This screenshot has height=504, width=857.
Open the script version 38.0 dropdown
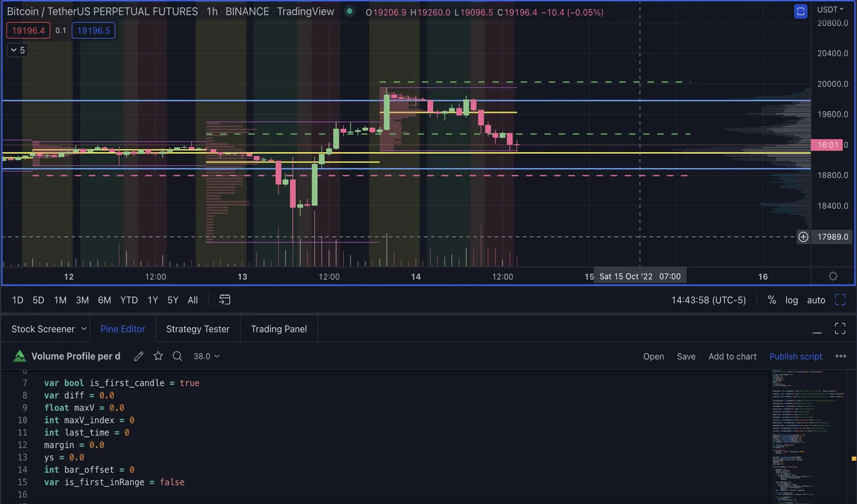click(207, 356)
